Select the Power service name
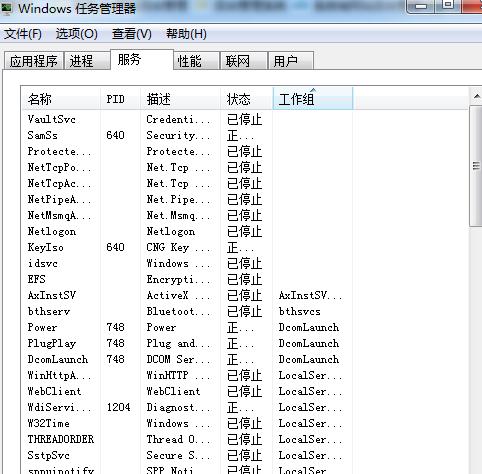The height and width of the screenshot is (474, 482). (42, 327)
